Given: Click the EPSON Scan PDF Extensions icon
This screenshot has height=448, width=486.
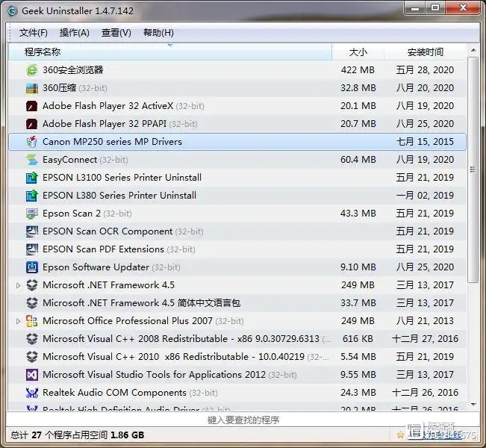Looking at the screenshot, I should tap(31, 249).
